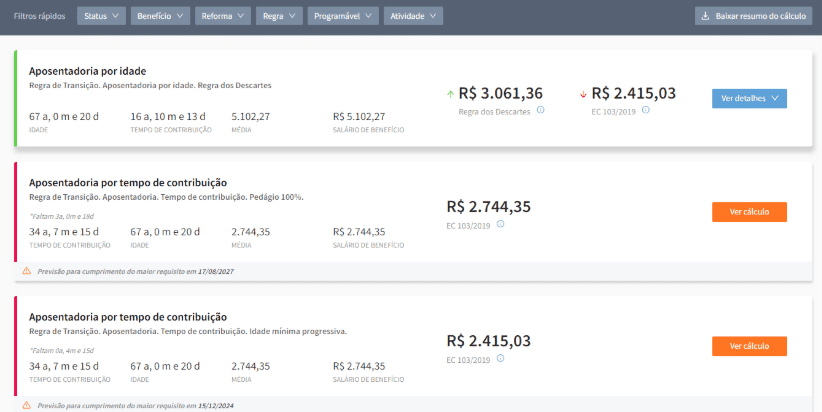Open the Status filter dropdown

[x=101, y=17]
